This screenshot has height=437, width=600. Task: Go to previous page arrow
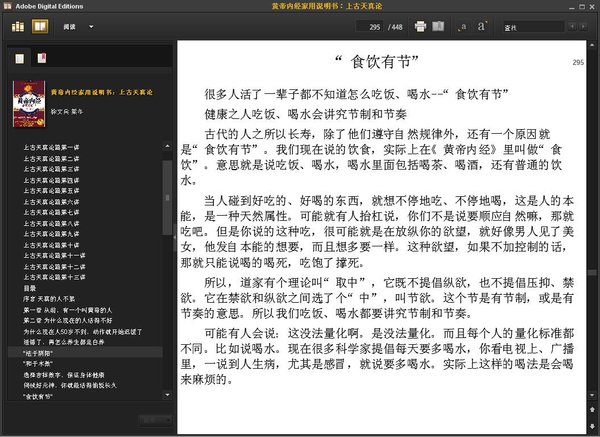click(x=592, y=410)
